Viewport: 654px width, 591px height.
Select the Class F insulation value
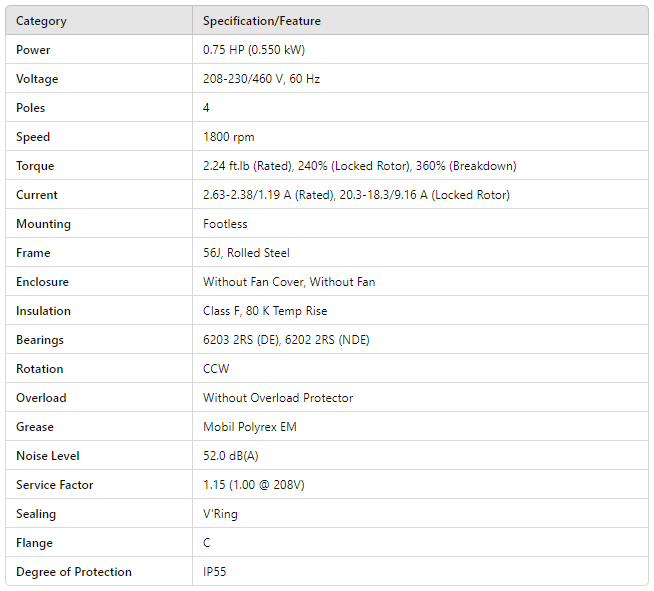coord(265,311)
